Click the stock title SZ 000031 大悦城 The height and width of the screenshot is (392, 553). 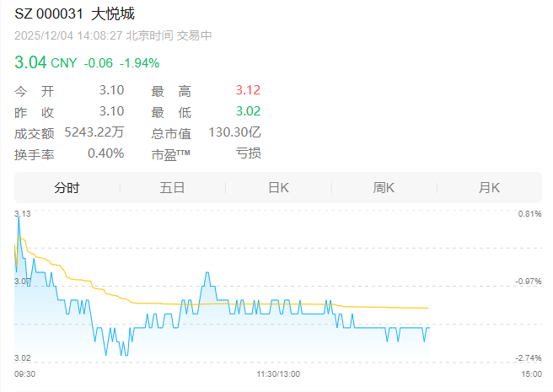[x=74, y=14]
